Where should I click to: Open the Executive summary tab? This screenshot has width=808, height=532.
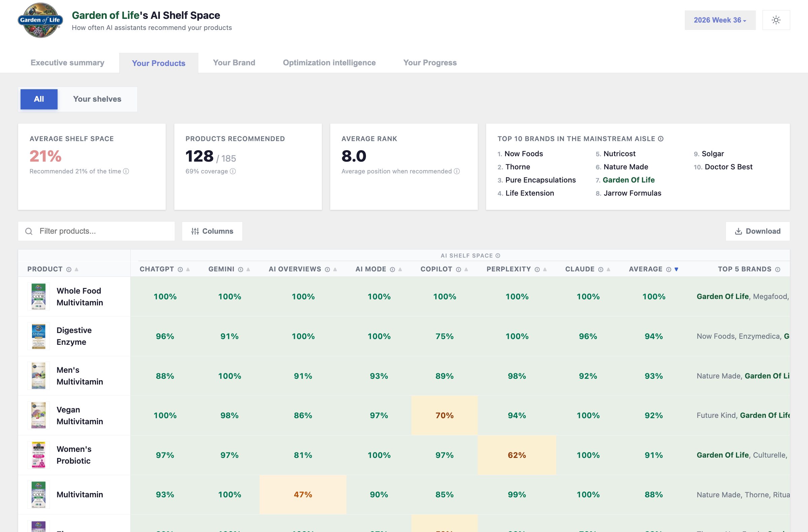[x=67, y=63]
